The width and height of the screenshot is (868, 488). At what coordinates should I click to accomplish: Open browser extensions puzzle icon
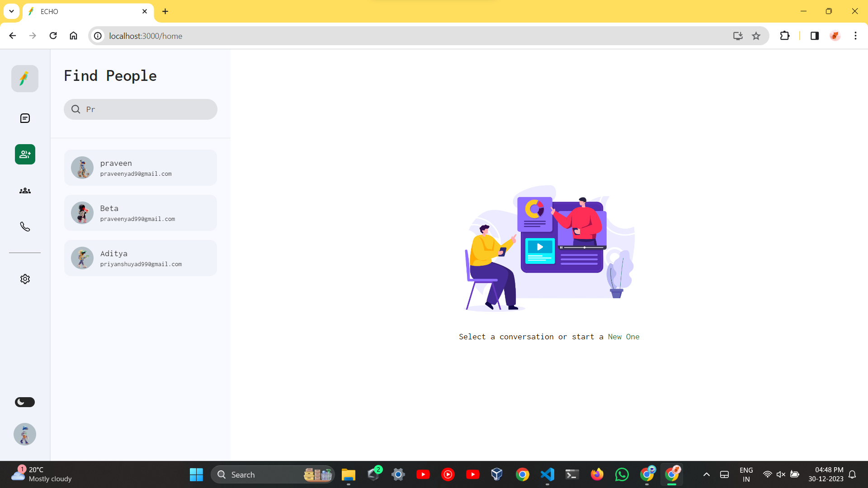click(x=785, y=36)
